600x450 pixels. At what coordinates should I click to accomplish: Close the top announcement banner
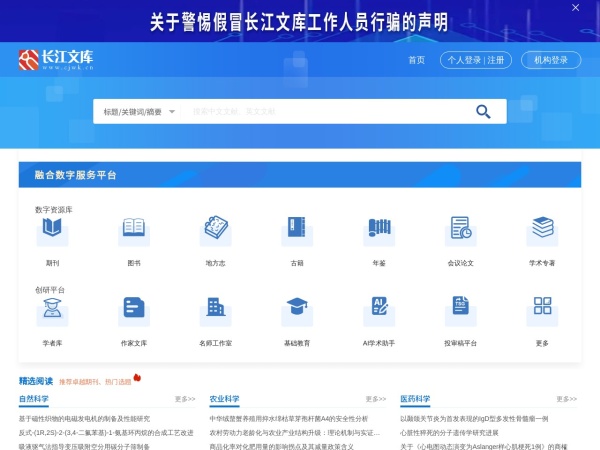click(x=576, y=8)
